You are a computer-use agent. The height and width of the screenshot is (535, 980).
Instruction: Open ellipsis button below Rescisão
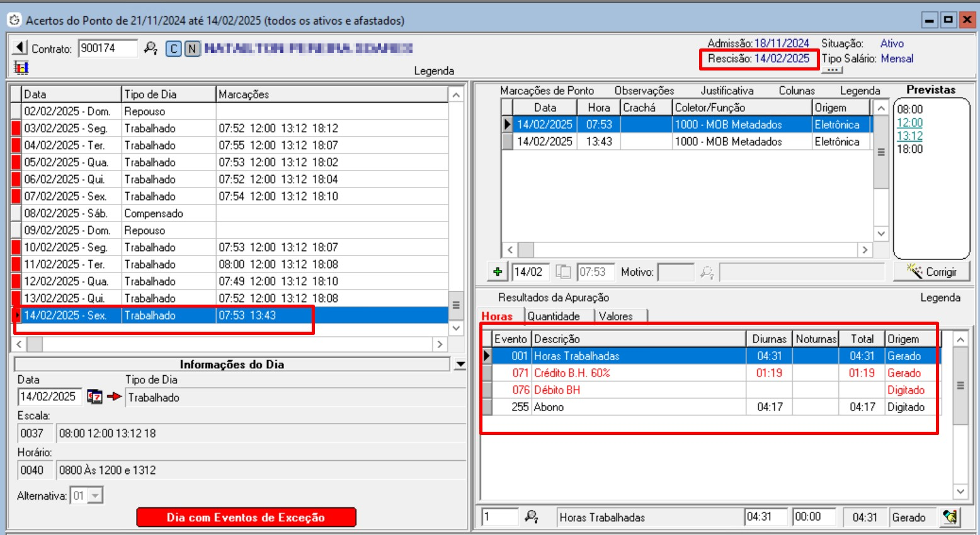coord(832,70)
